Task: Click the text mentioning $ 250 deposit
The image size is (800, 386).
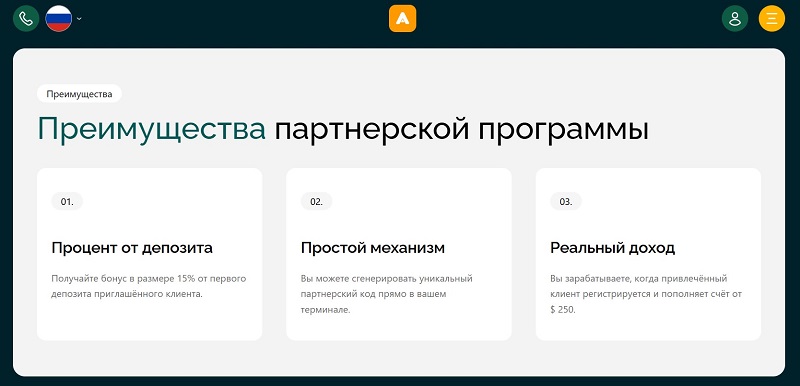Action: point(646,294)
